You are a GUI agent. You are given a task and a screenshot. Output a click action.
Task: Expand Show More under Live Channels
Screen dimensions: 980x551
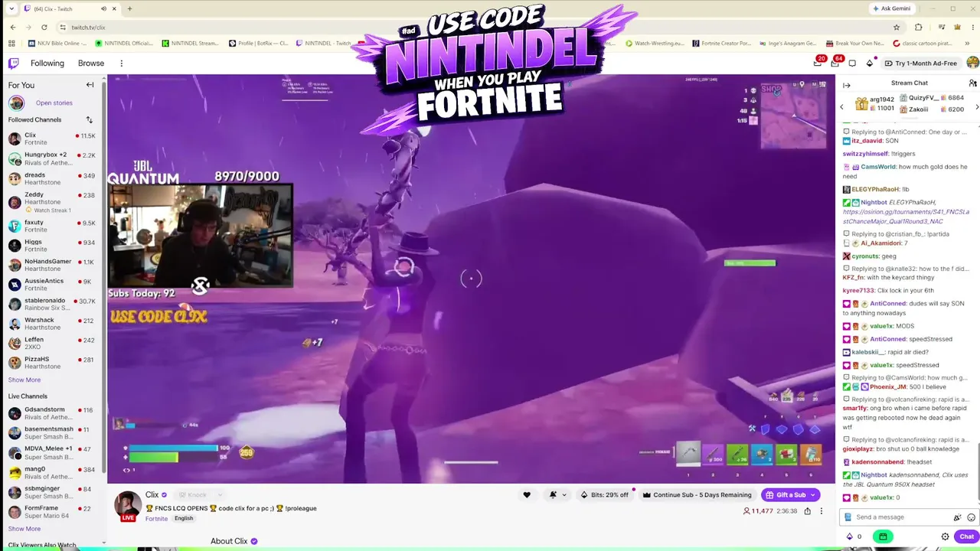tap(24, 529)
